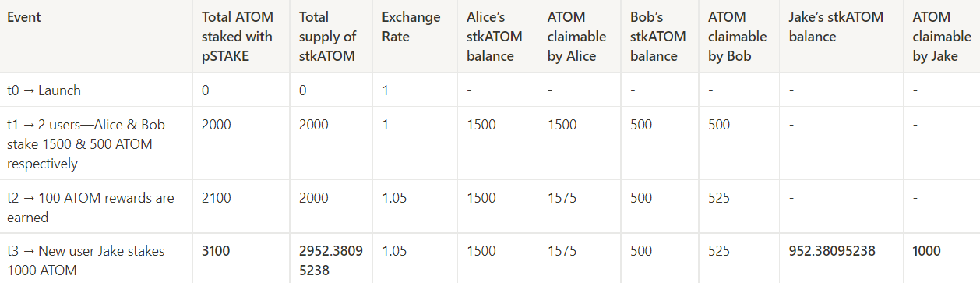Select the Exchange Rate column header
The image size is (980, 283).
(411, 27)
